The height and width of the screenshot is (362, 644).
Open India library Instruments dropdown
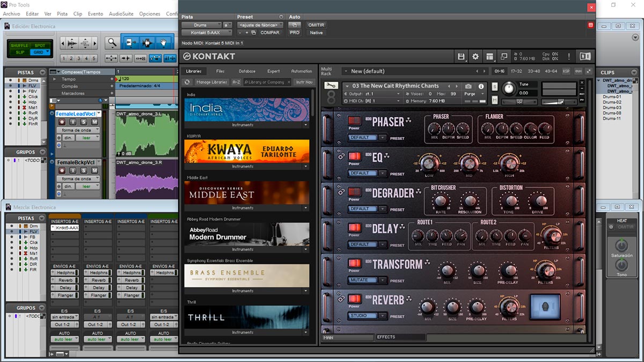(x=306, y=124)
